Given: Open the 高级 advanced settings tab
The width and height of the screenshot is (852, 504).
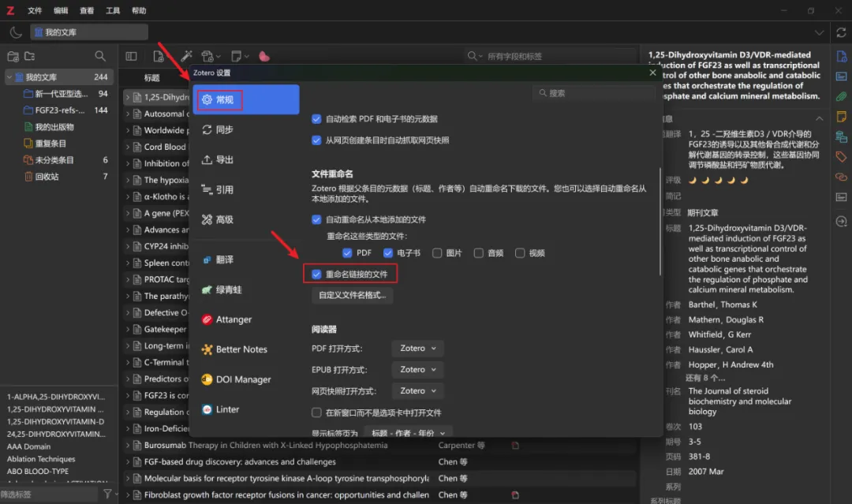Looking at the screenshot, I should coord(245,219).
